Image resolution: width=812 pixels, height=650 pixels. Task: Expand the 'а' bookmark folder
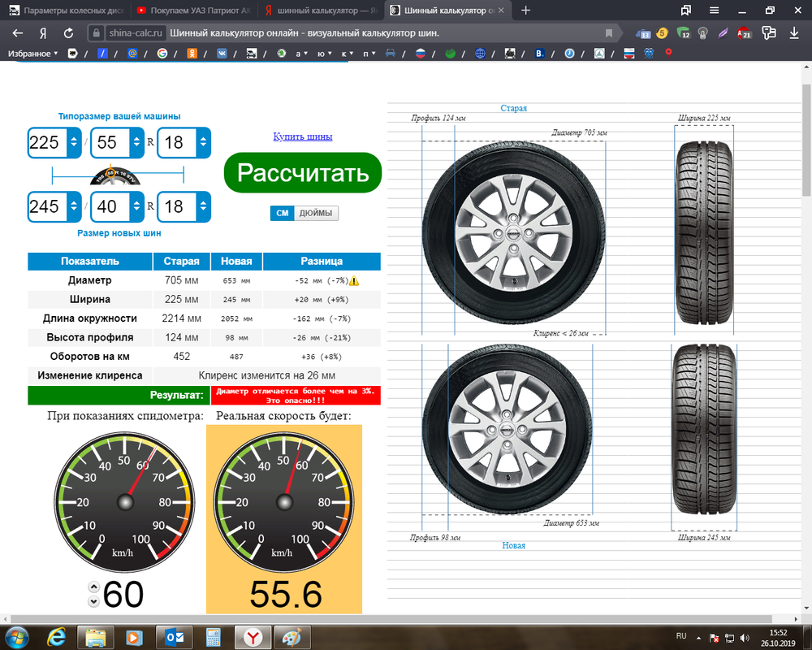[x=301, y=54]
